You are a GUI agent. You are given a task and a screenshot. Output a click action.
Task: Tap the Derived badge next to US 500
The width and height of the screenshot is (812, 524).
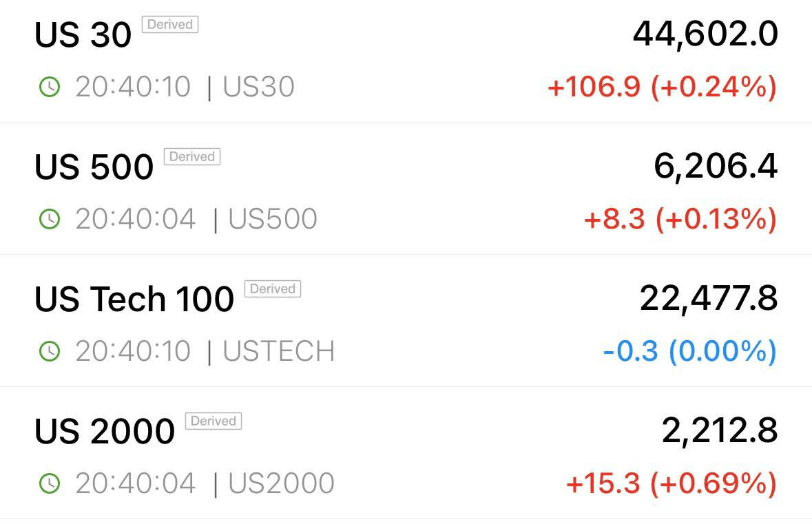point(192,156)
